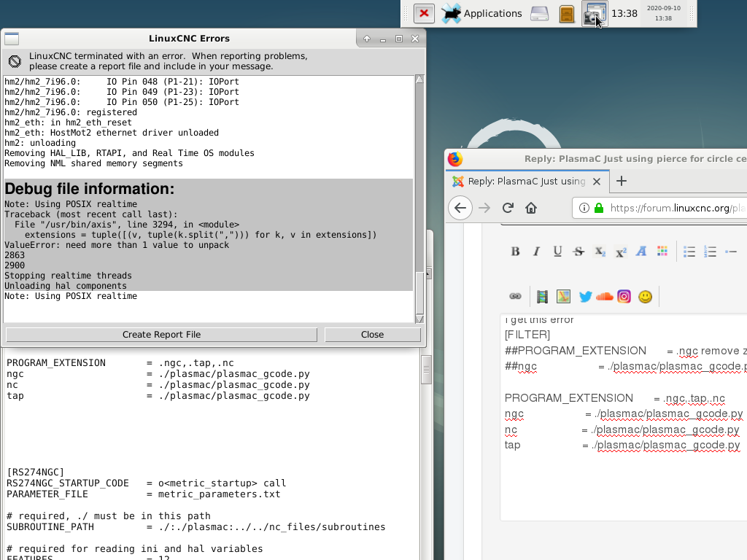Apply strikethrough formatting in reply editor
This screenshot has height=560, width=747.
(578, 252)
